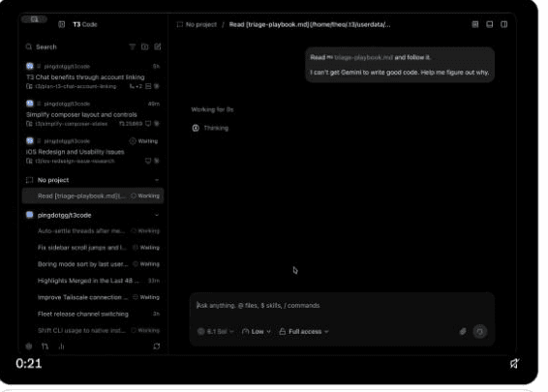Click the filter icon next to Search
The image size is (548, 392).
coord(132,46)
